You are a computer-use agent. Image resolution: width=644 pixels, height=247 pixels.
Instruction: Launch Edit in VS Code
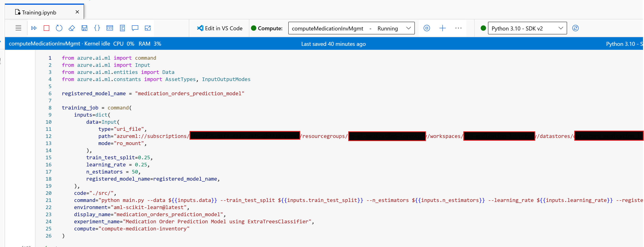click(219, 28)
